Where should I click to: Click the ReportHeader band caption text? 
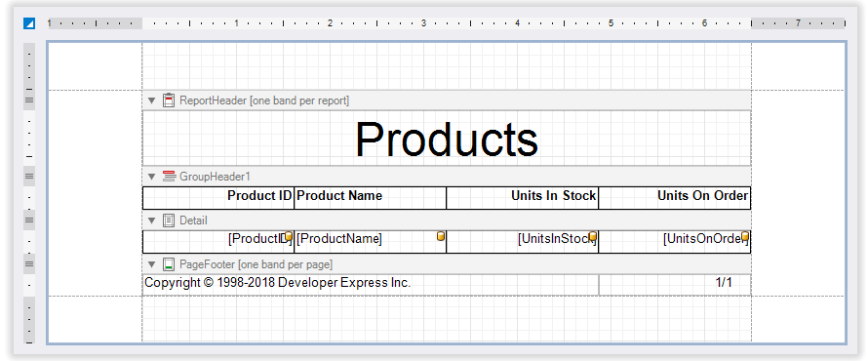(x=264, y=100)
